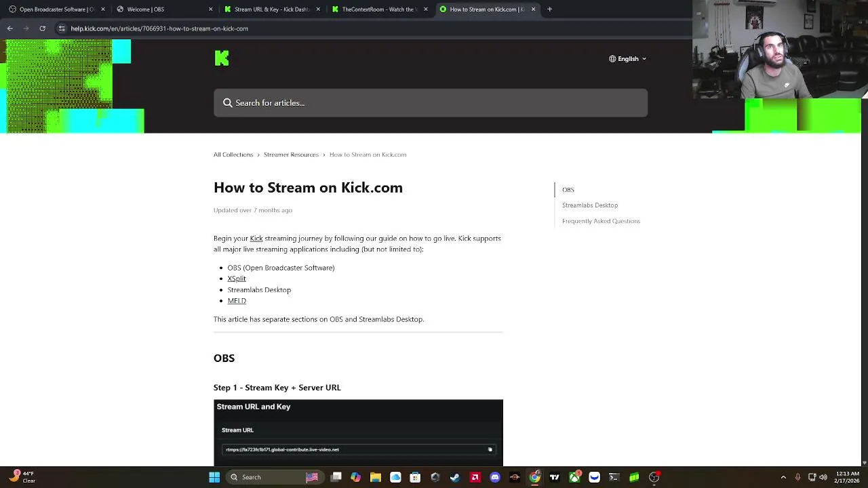Image resolution: width=868 pixels, height=488 pixels.
Task: Click the browser back arrow
Action: click(x=9, y=28)
